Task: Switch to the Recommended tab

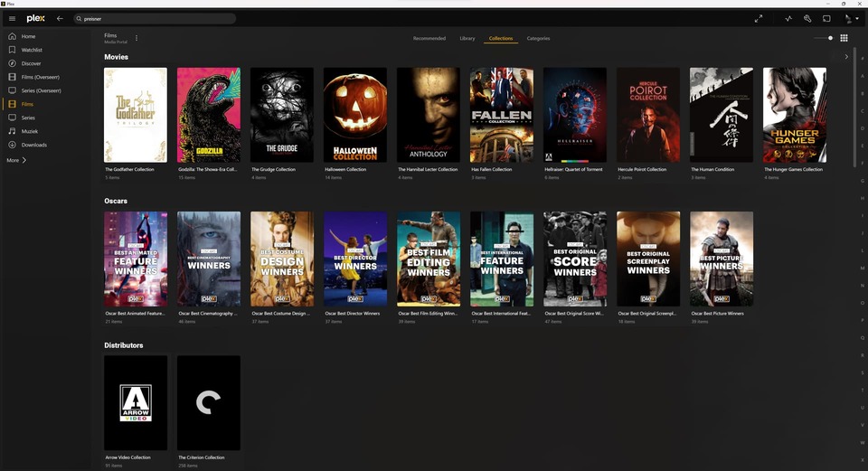Action: [x=429, y=38]
